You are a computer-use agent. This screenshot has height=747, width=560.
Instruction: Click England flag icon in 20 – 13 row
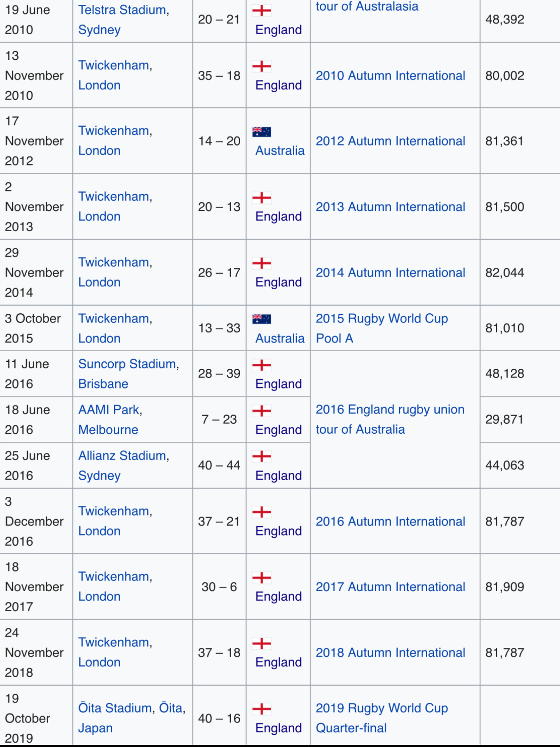(261, 197)
